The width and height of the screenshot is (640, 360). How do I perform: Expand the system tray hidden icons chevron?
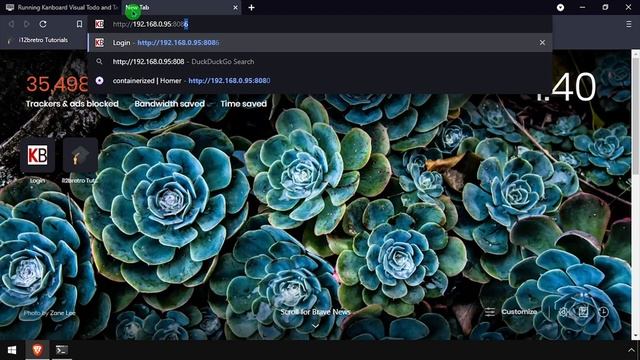(631, 350)
